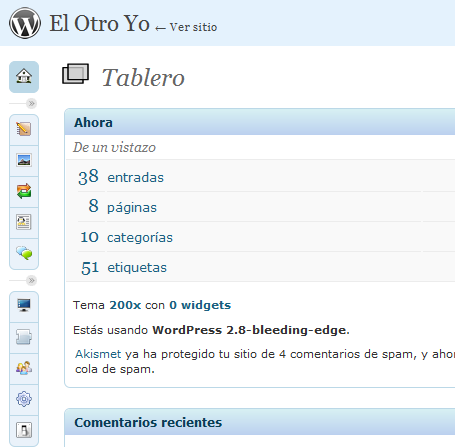The width and height of the screenshot is (455, 447).
Task: Expand the sidebar with lower chevron separator
Action: [32, 281]
